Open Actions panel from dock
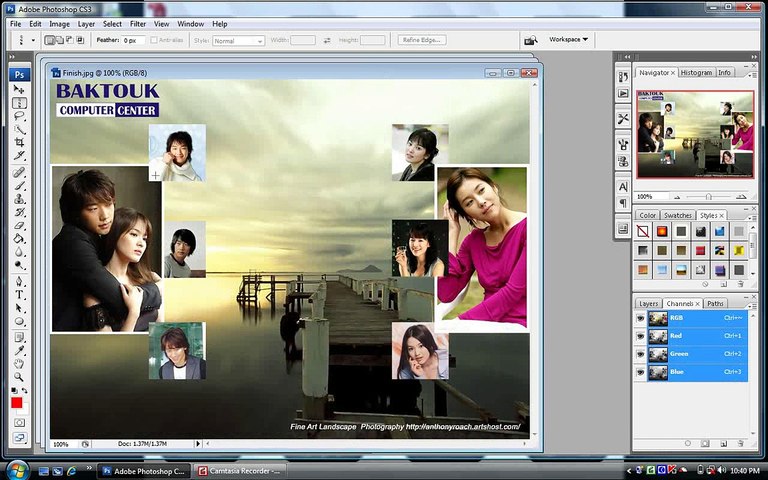Image resolution: width=768 pixels, height=480 pixels. (x=623, y=93)
